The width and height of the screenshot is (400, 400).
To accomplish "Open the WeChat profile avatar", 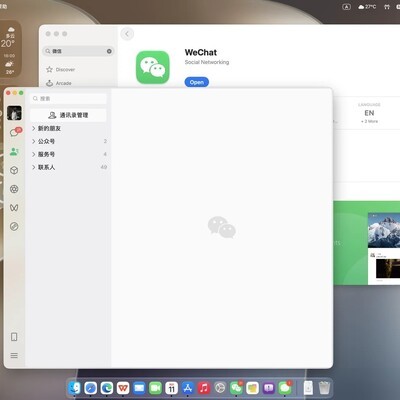I will [x=14, y=113].
